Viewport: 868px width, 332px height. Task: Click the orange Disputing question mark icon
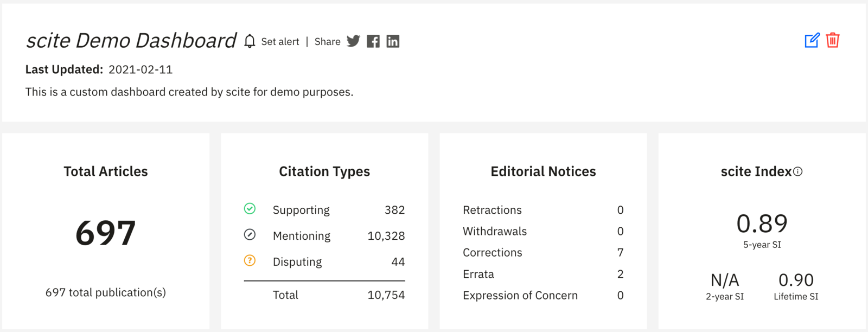point(250,261)
